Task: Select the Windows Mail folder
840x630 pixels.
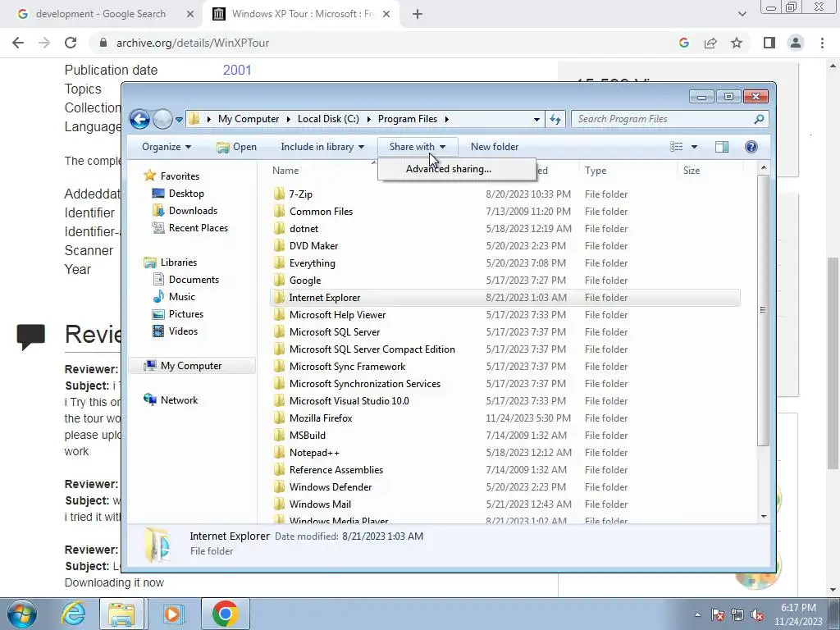Action: tap(320, 504)
